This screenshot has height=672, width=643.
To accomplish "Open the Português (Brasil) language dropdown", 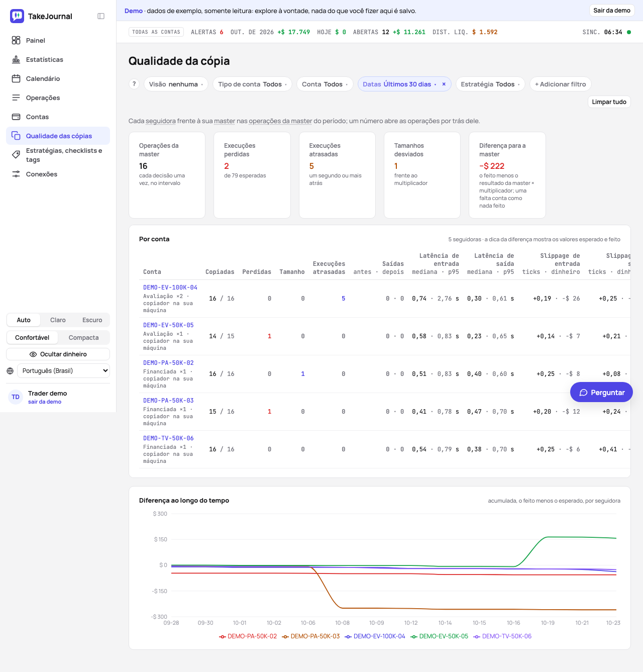I will point(63,371).
